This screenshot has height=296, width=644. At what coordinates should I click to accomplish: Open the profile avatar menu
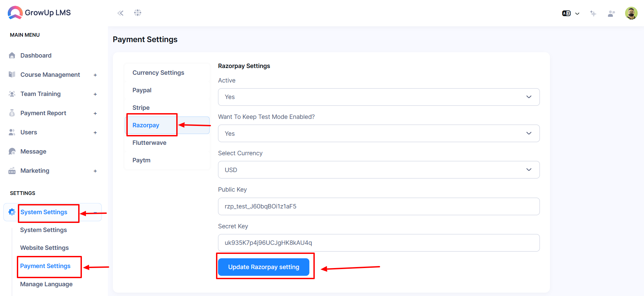tap(631, 13)
